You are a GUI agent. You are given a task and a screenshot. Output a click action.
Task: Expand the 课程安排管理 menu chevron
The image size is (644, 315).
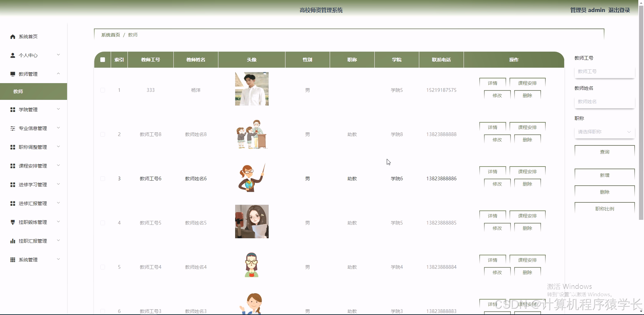click(x=58, y=166)
